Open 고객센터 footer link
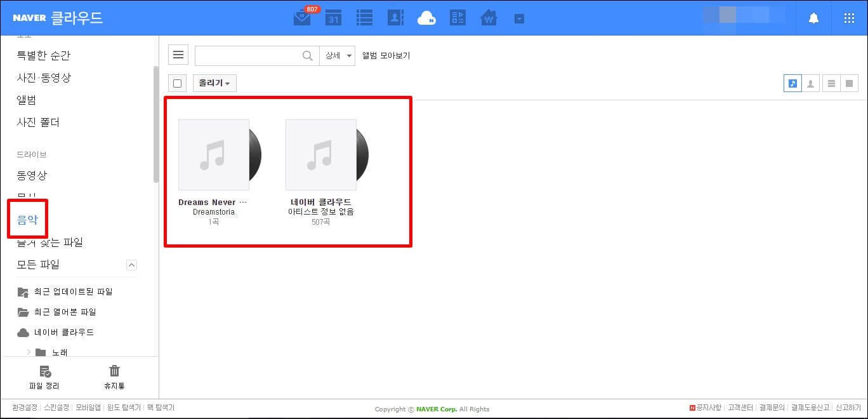The width and height of the screenshot is (868, 419). pos(740,408)
